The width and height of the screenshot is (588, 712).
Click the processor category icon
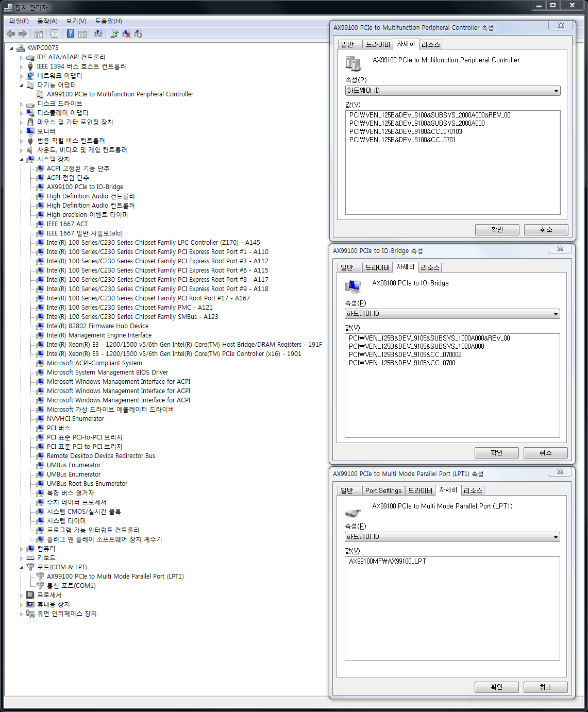30,595
